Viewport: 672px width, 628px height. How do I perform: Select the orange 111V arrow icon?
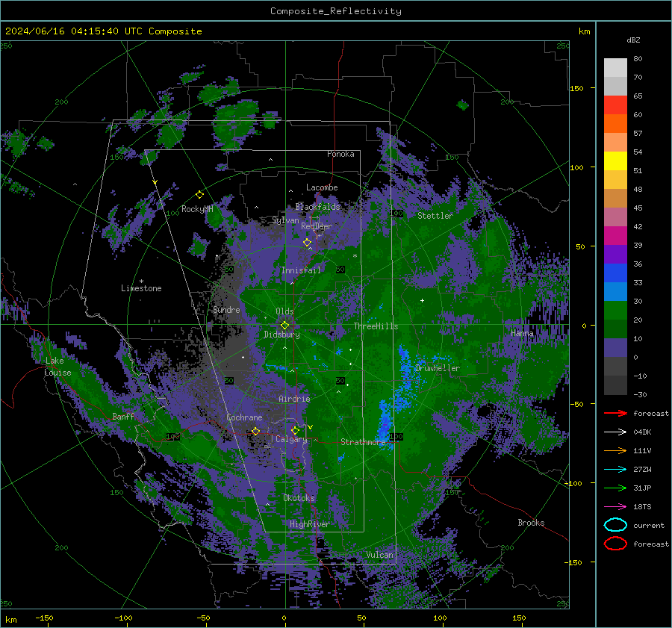point(615,450)
